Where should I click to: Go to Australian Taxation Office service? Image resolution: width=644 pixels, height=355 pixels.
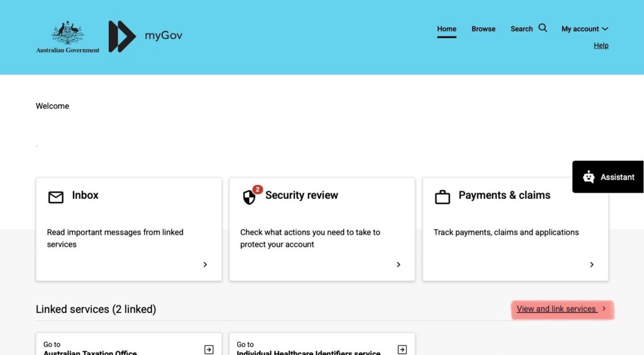click(128, 345)
